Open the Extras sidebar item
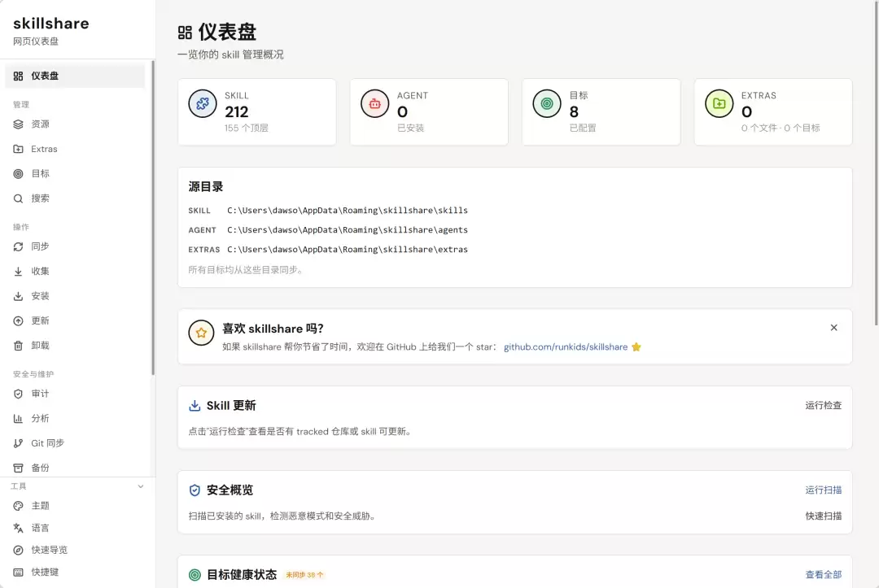This screenshot has height=588, width=879. point(75,149)
